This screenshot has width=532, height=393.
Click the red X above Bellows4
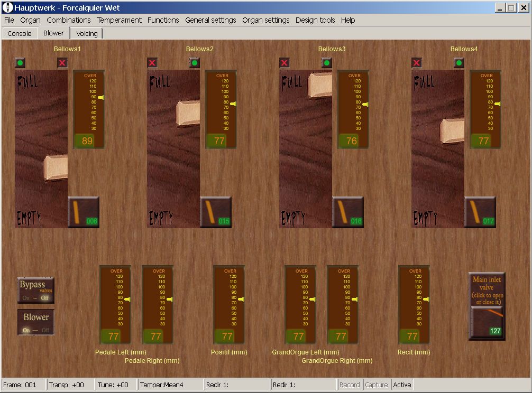[417, 63]
